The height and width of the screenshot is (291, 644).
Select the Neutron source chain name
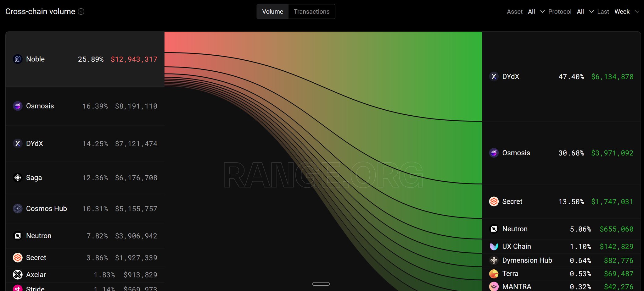tap(39, 236)
